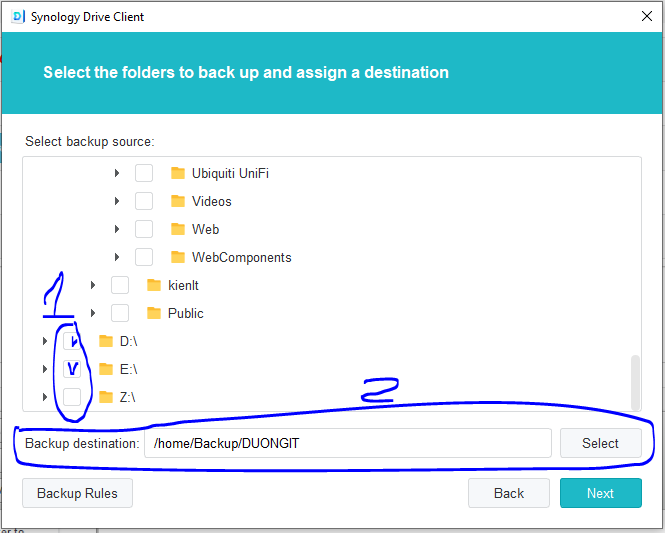Select the 'kienlt' folder name

point(183,285)
